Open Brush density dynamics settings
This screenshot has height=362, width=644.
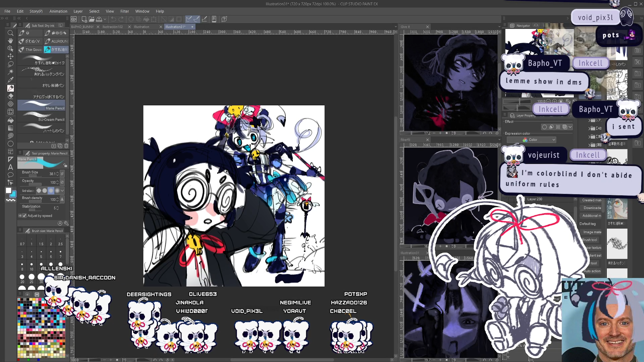point(62,199)
